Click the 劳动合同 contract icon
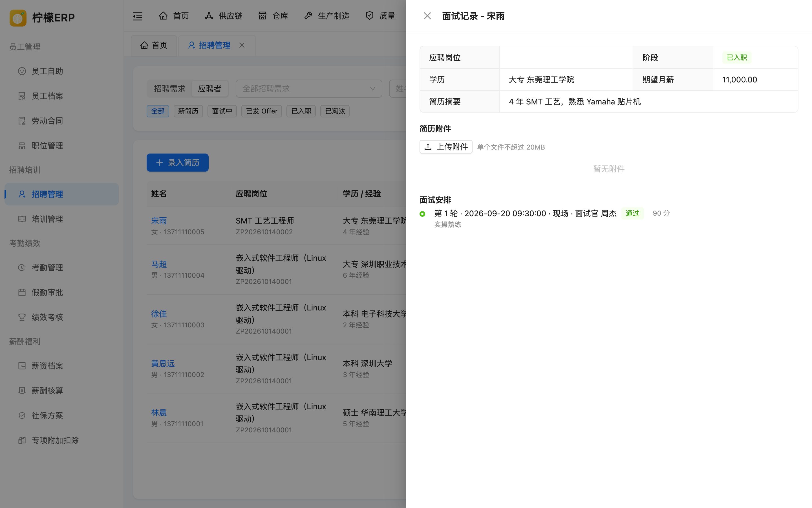 [22, 121]
